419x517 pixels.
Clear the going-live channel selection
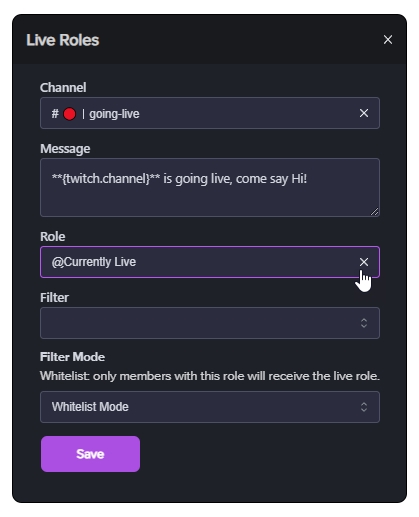(364, 113)
